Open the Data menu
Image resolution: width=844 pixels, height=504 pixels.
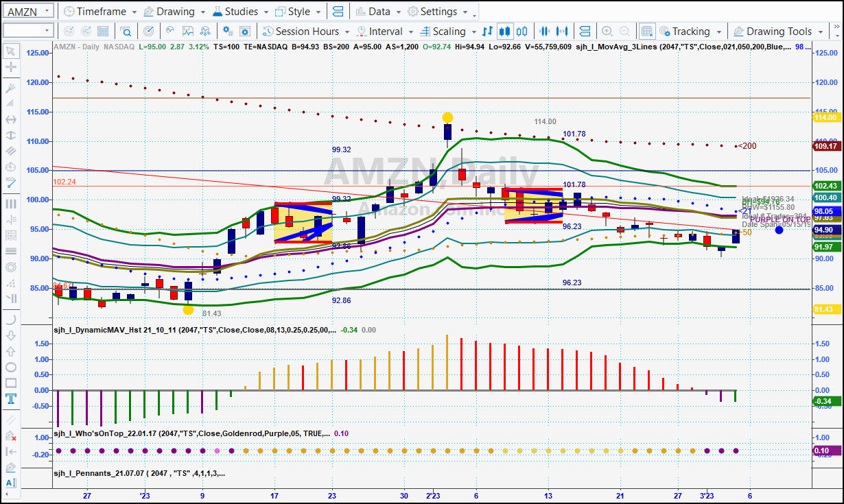378,12
